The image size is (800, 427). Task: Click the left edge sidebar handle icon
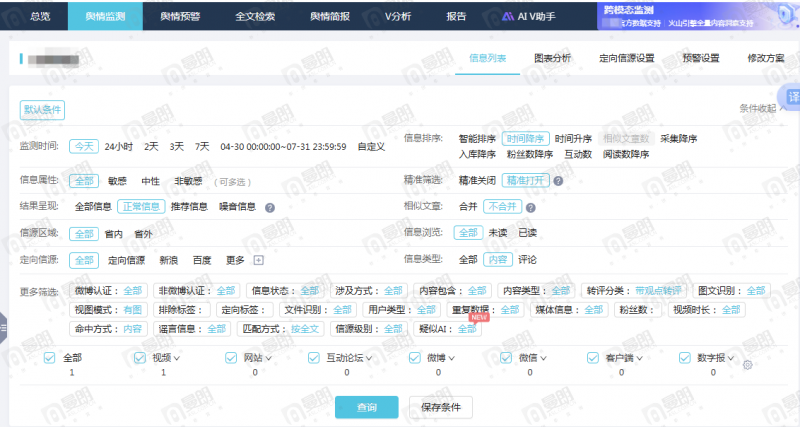click(3, 327)
